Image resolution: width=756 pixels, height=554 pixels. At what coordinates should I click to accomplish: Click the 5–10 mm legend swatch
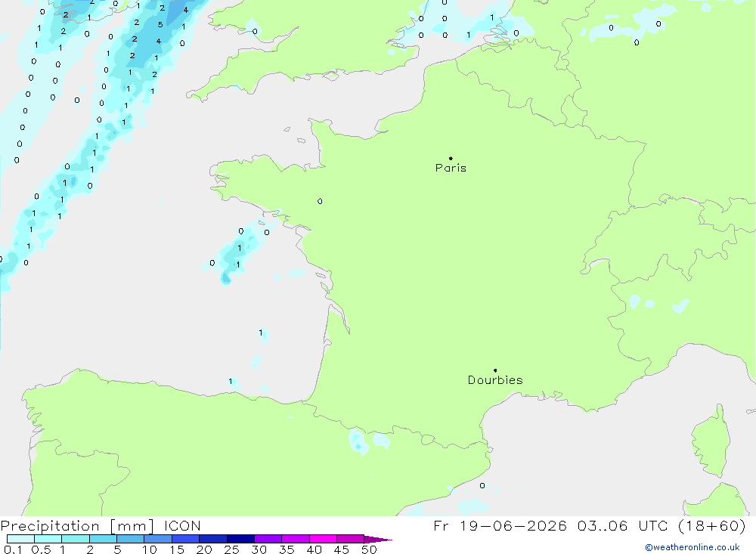pos(131,539)
